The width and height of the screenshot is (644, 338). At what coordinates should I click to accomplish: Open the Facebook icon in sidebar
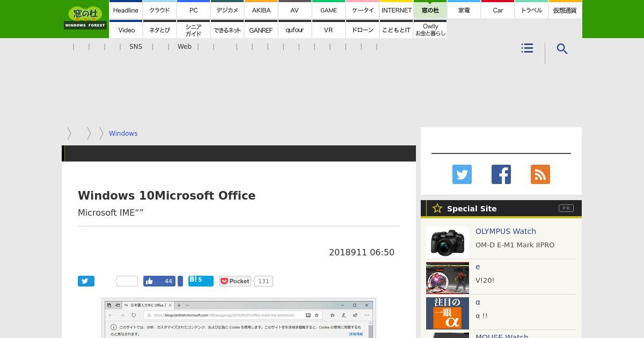point(501,174)
